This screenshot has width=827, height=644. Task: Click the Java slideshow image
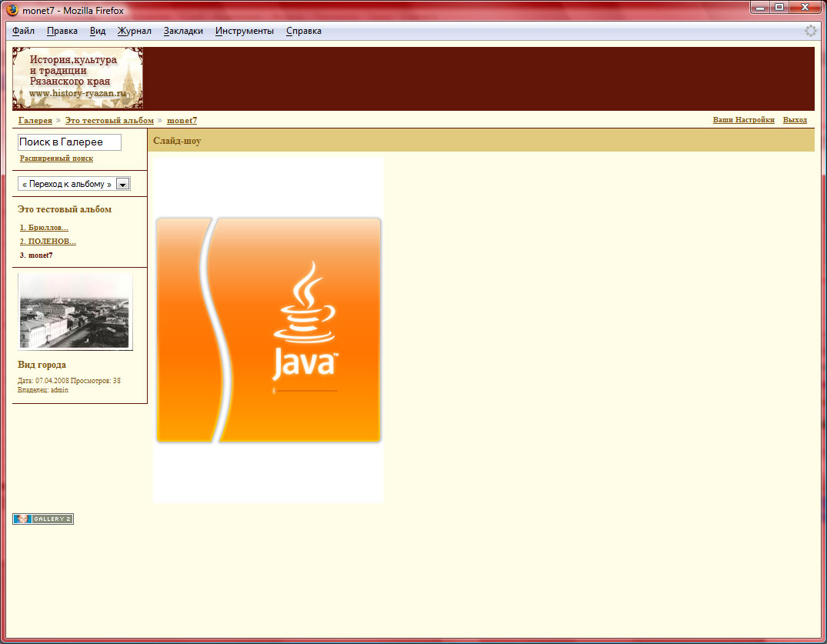[268, 330]
